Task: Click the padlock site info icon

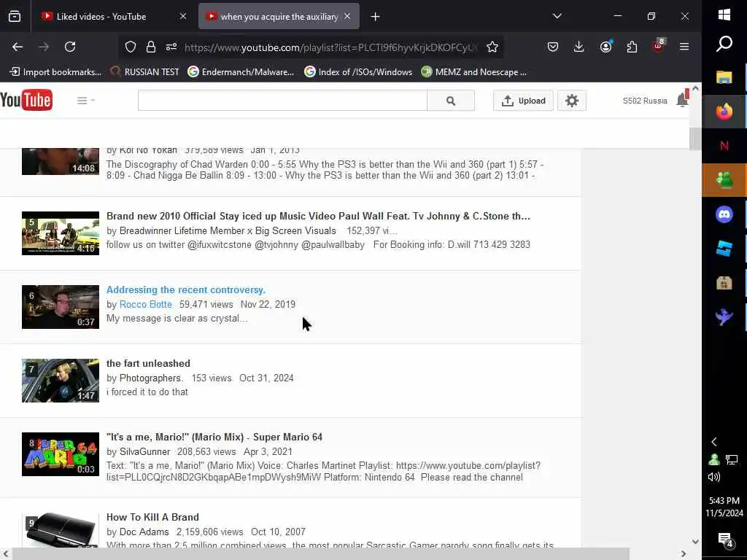Action: coord(151,47)
